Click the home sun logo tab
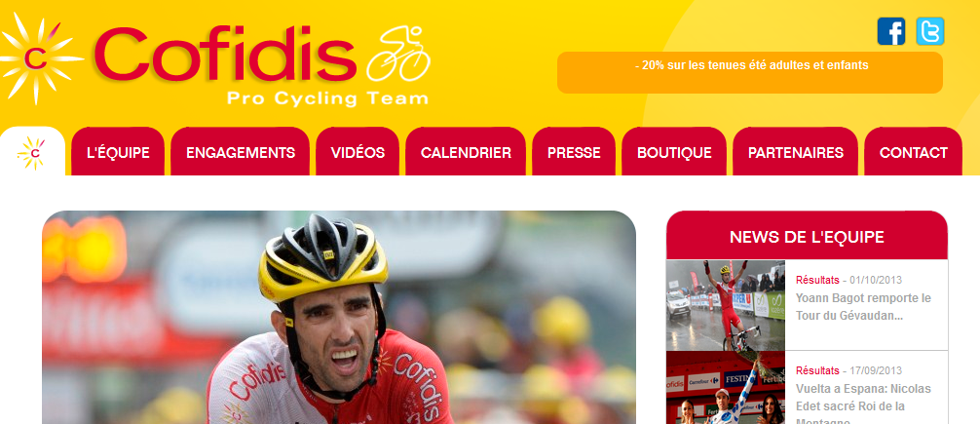This screenshot has height=424, width=980. click(x=32, y=152)
